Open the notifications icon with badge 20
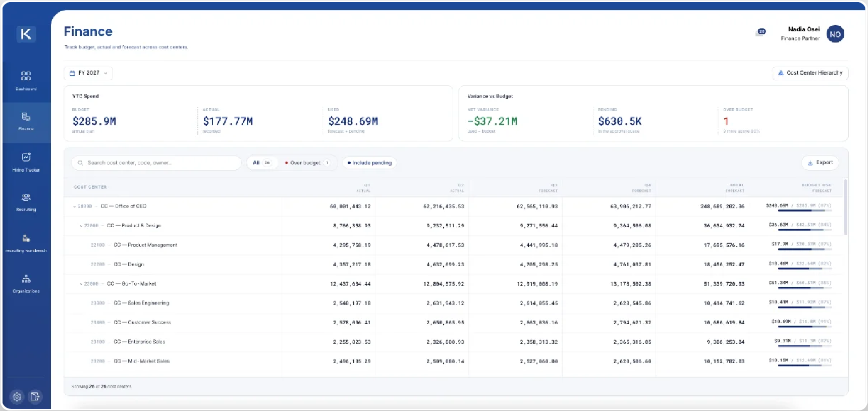Image resolution: width=868 pixels, height=411 pixels. (x=761, y=32)
